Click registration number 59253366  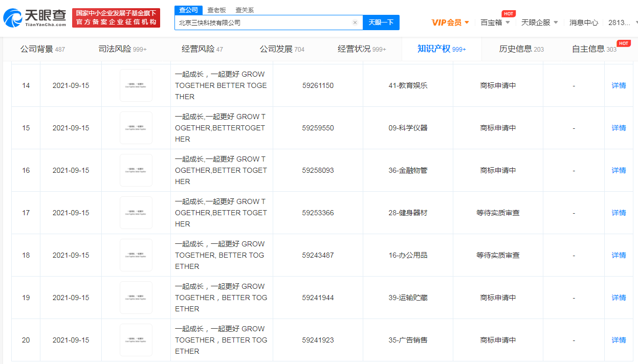click(x=318, y=213)
